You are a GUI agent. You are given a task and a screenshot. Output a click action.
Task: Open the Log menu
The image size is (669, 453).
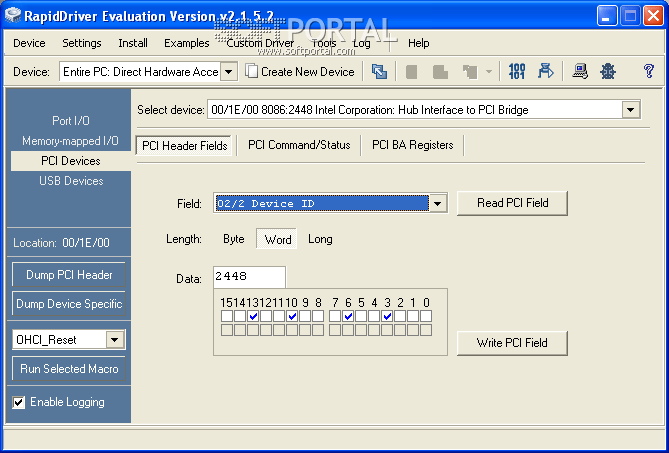[361, 43]
